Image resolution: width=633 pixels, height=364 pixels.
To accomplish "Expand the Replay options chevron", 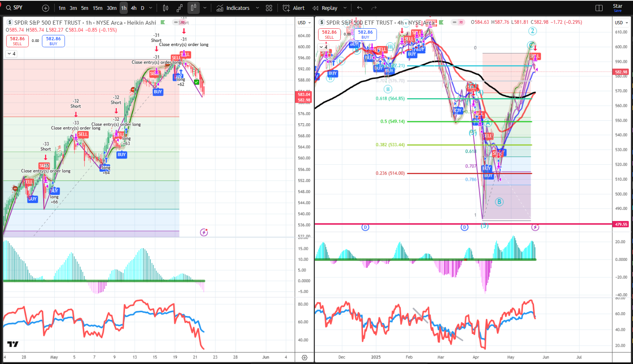I will pyautogui.click(x=345, y=8).
